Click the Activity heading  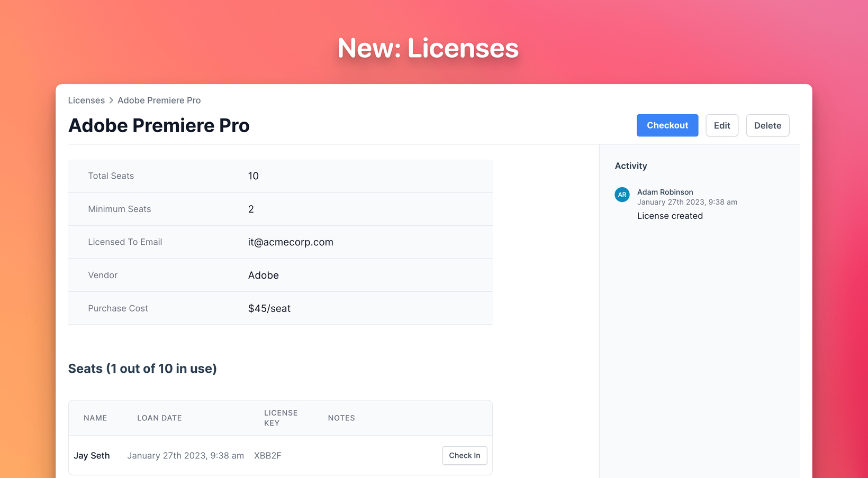coord(631,166)
